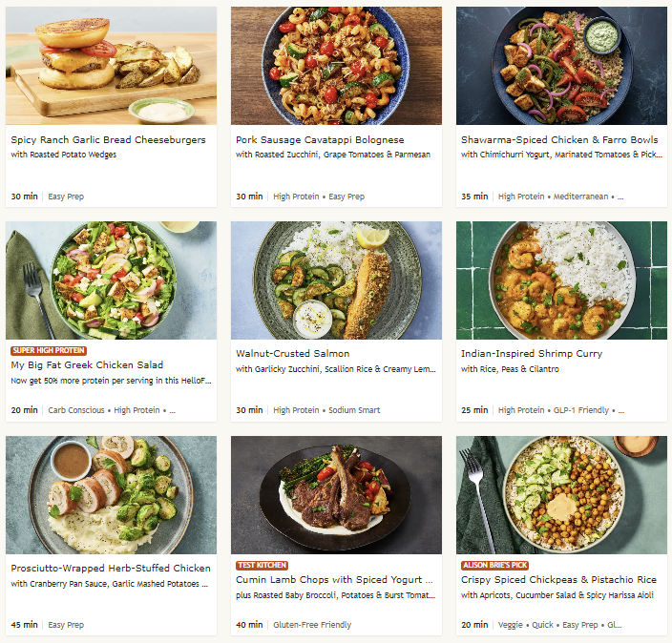This screenshot has width=672, height=643.
Task: Open the Indian-Inspired Shrimp Curry title link
Action: pyautogui.click(x=532, y=354)
